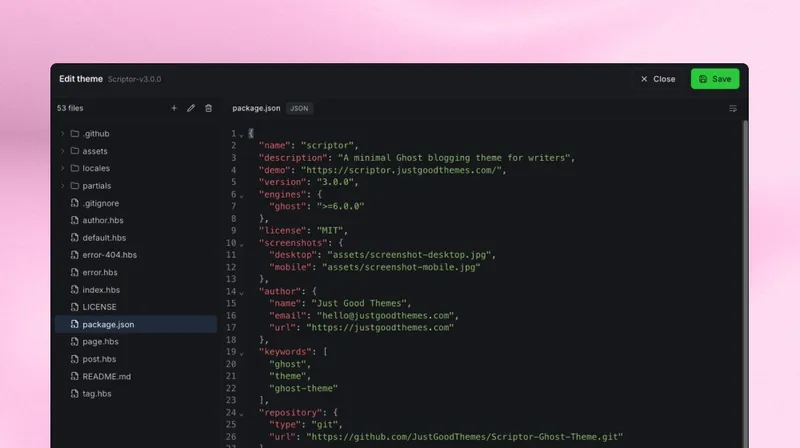Viewport: 800px width, 448px height.
Task: Toggle word wrap icon in editor header
Action: click(x=733, y=109)
